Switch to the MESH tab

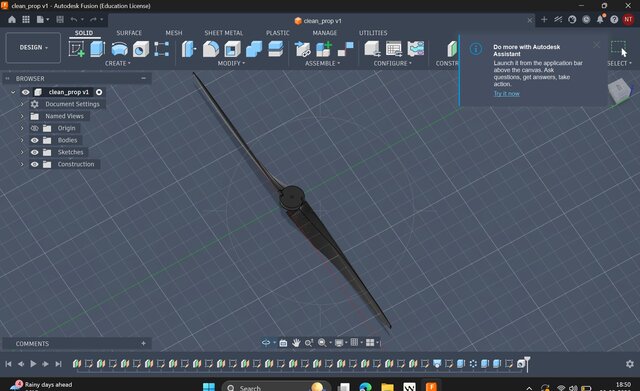pos(174,33)
